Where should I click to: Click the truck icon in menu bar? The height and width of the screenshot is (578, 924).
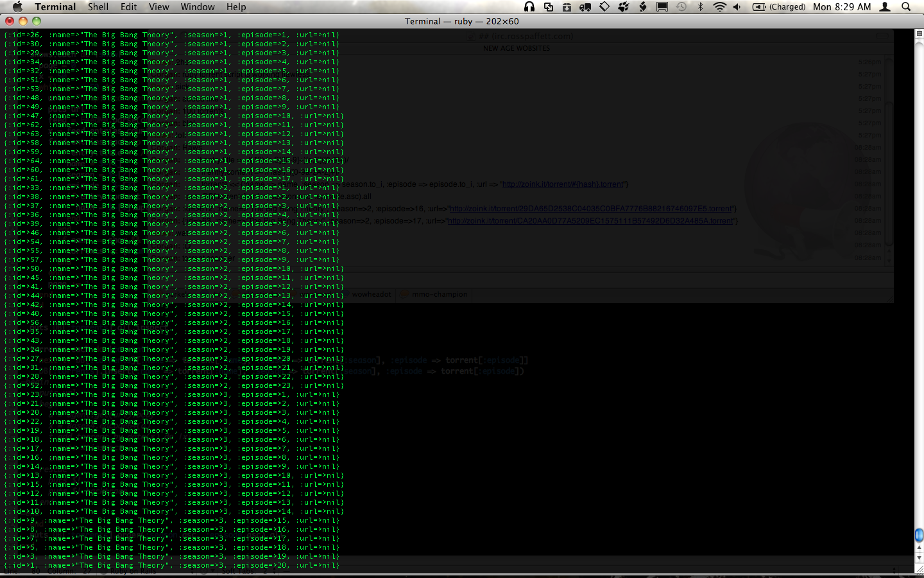[585, 7]
